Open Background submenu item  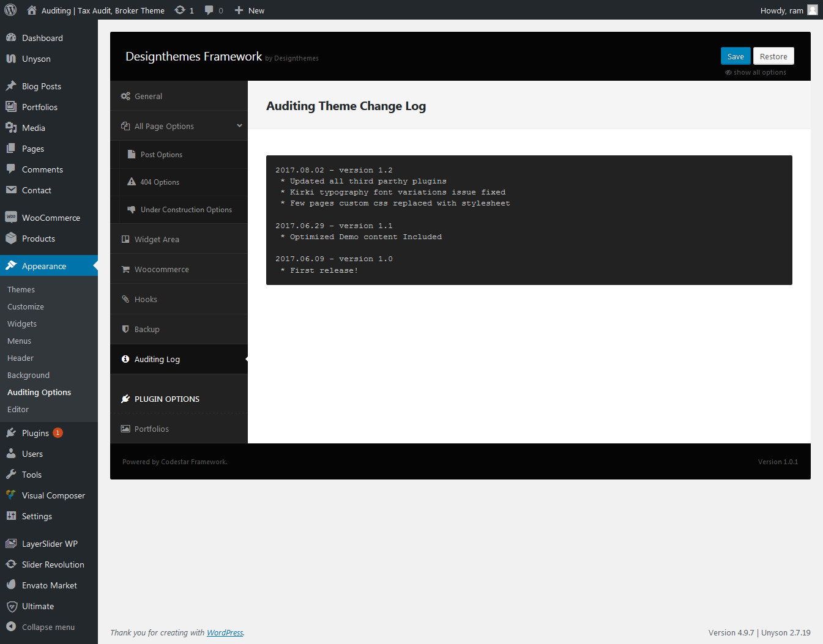28,375
